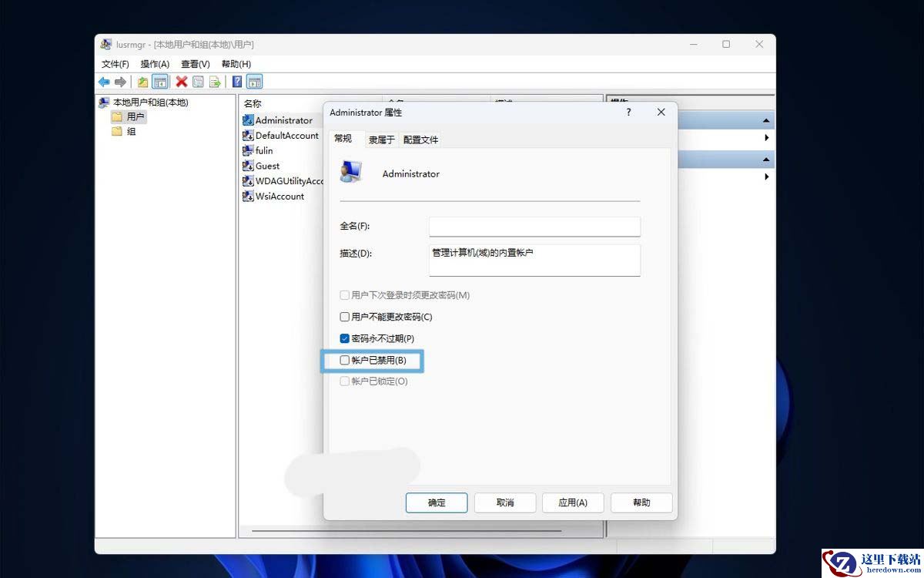Close the Administrator 属性 dialog
The image size is (924, 578).
[x=661, y=113]
